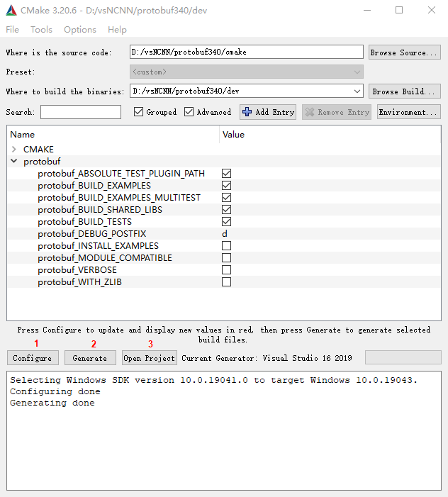
Task: Click the progress bar next to generator
Action: 403,357
